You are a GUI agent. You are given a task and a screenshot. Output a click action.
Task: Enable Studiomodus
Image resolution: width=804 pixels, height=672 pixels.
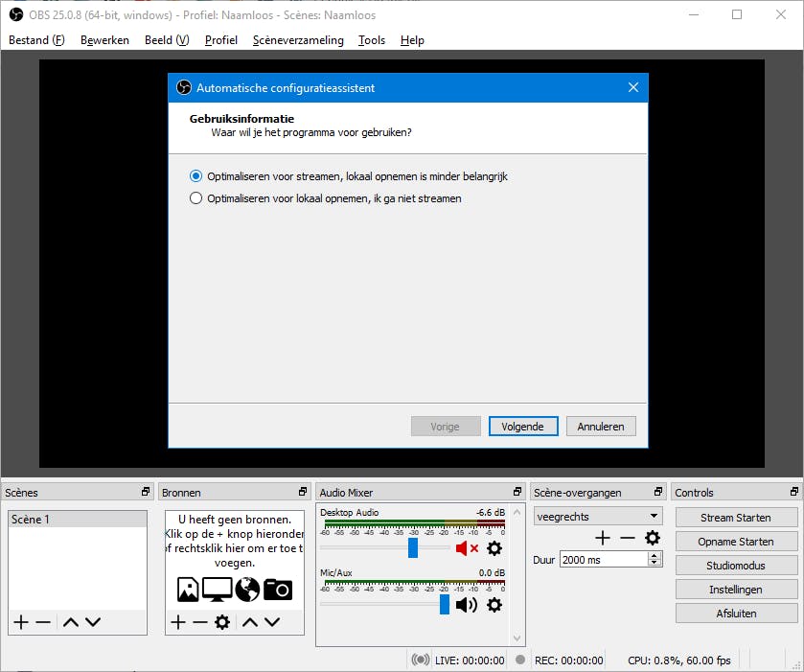click(736, 566)
